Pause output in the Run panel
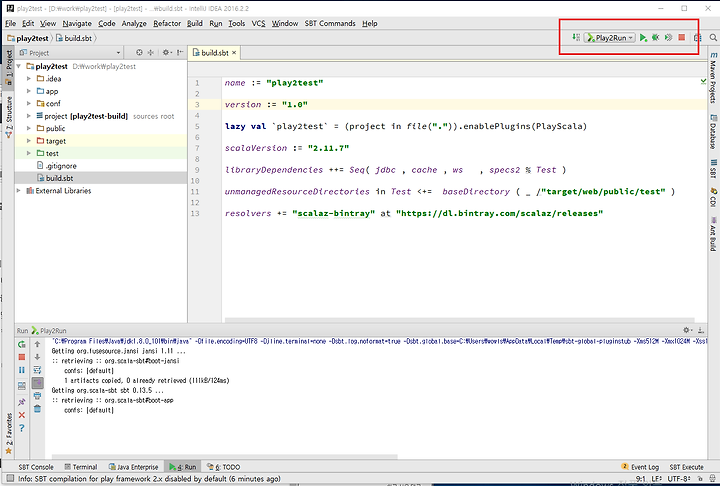Screen dimensions: 720x486 [22, 370]
